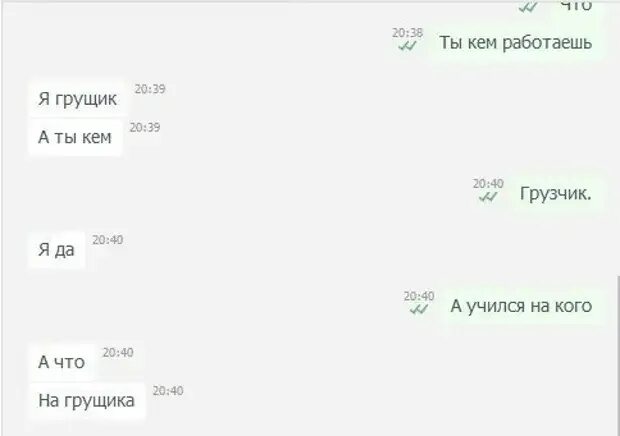Click the "А учился на кого" message
The width and height of the screenshot is (620, 436).
521,306
